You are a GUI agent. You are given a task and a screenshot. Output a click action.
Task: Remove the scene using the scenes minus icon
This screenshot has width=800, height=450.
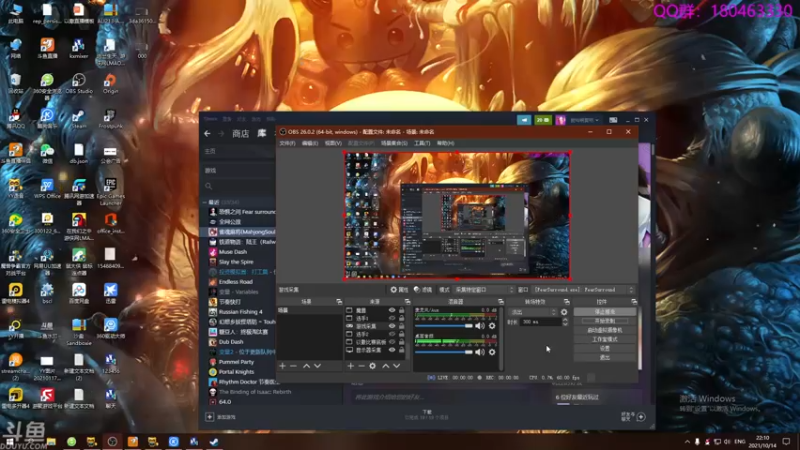coord(293,366)
